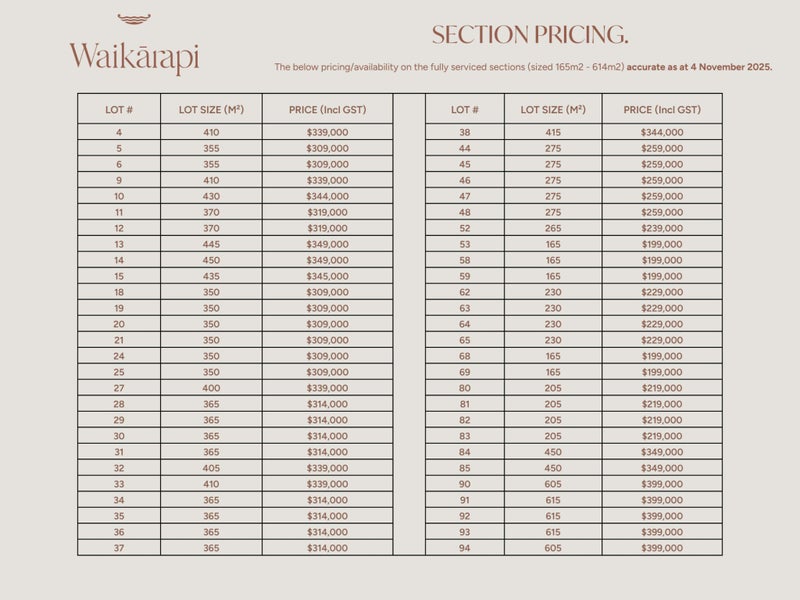Select lot 80 number cell

point(464,388)
